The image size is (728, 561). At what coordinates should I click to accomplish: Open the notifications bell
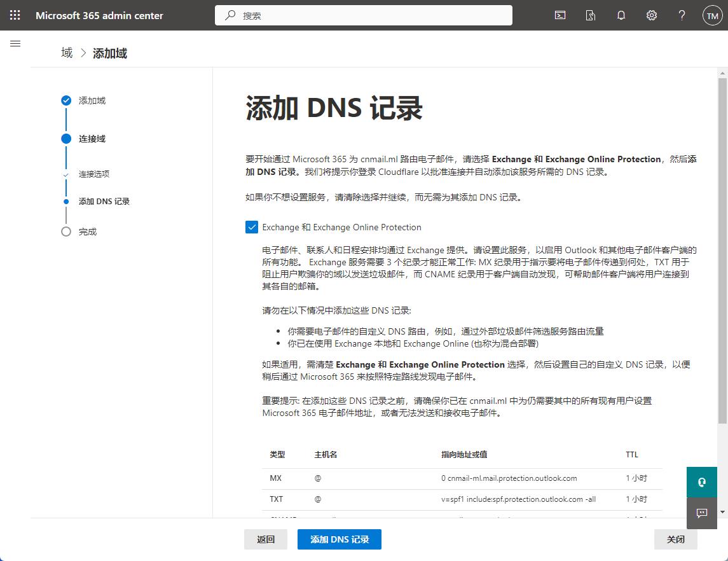621,15
